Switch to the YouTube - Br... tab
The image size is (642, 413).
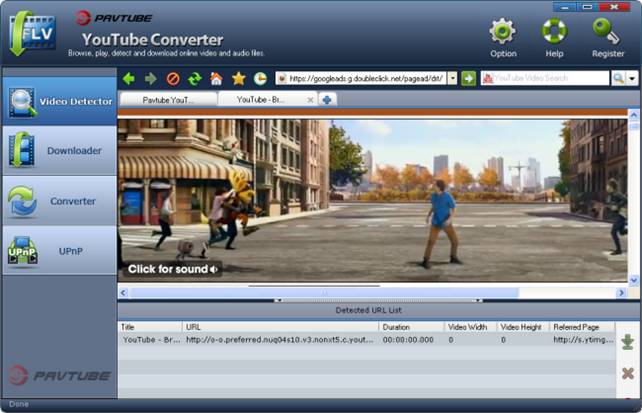(x=268, y=99)
